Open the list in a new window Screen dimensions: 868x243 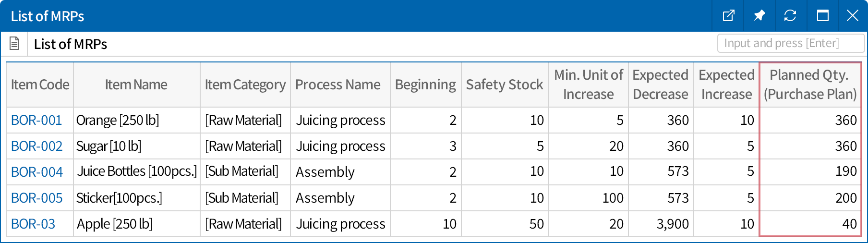[x=728, y=16]
